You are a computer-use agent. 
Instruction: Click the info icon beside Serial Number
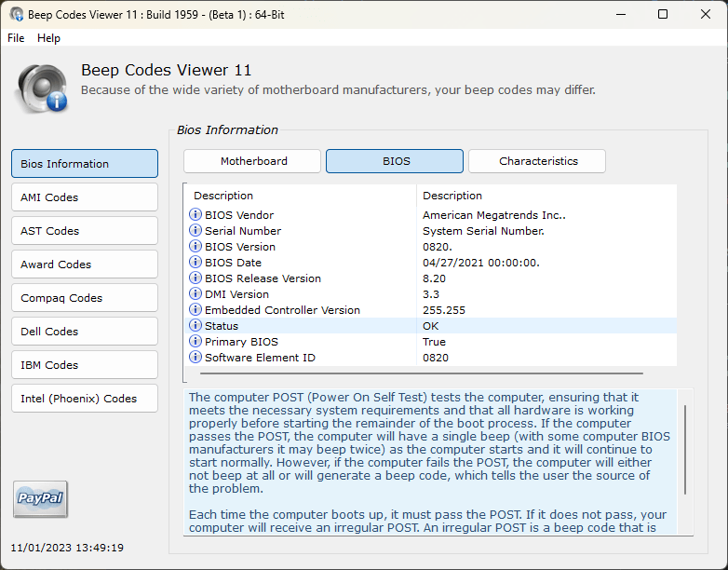point(195,230)
